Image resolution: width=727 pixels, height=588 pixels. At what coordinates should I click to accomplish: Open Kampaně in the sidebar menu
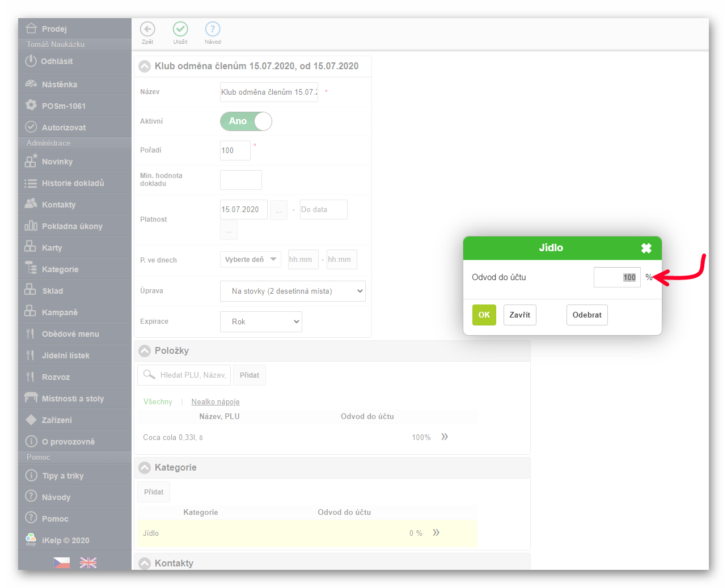point(60,312)
